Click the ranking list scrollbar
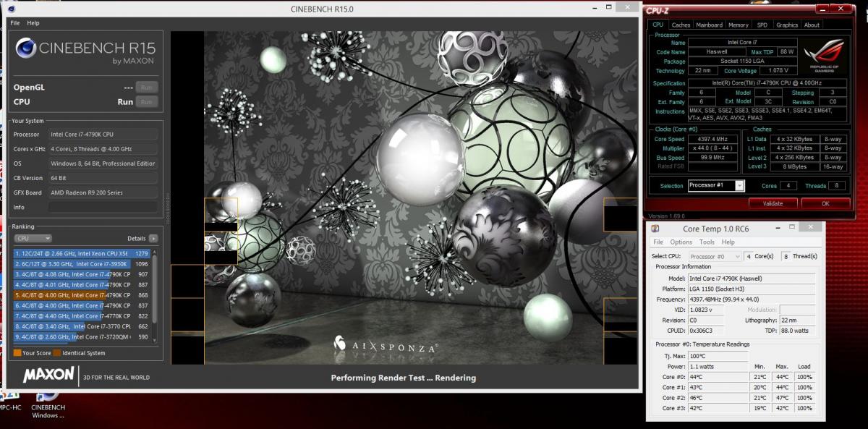 (155, 289)
